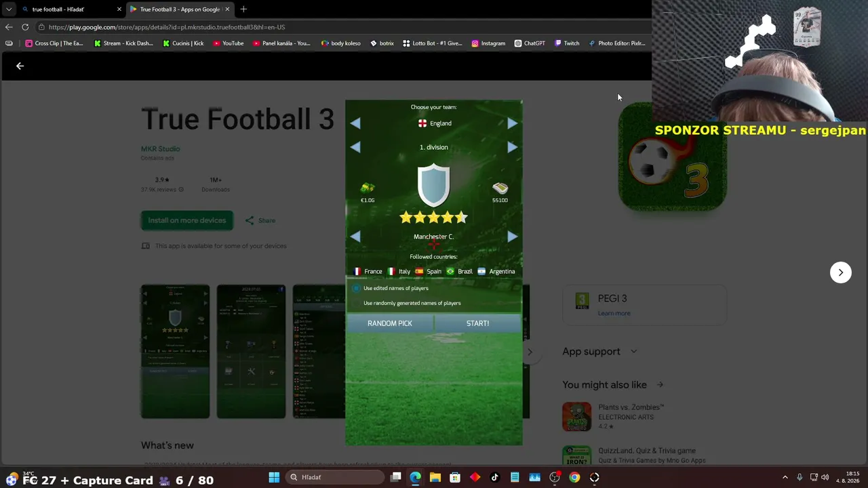Viewport: 868px width, 488px height.
Task: Open TikTok from the taskbar
Action: pyautogui.click(x=495, y=477)
